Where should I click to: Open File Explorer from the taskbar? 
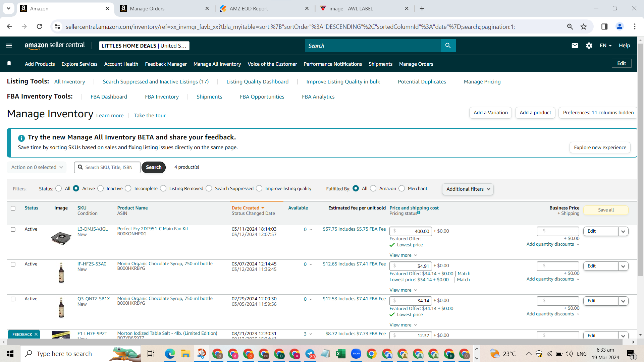pos(185,354)
